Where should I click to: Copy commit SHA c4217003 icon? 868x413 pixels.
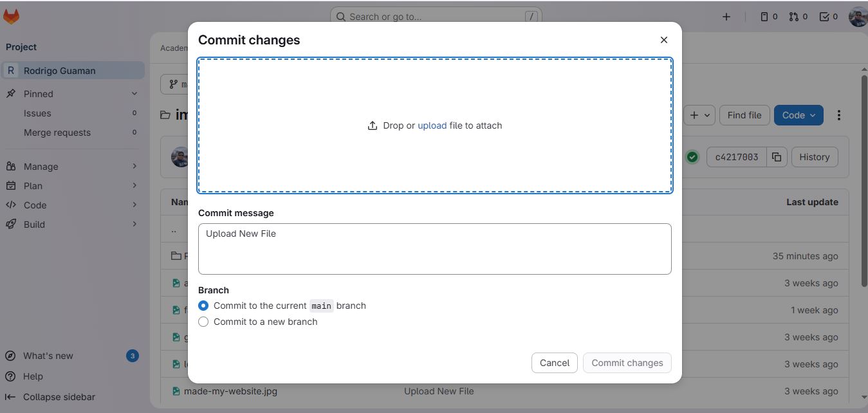click(x=777, y=157)
